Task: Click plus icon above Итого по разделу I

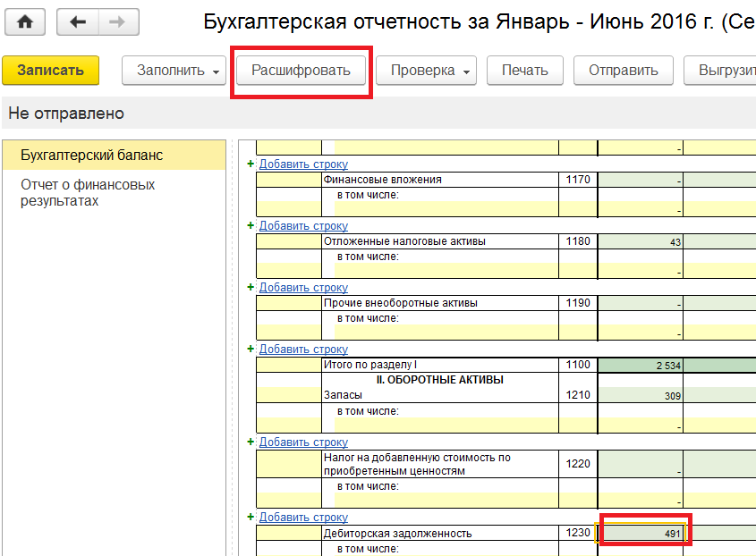Action: [251, 349]
